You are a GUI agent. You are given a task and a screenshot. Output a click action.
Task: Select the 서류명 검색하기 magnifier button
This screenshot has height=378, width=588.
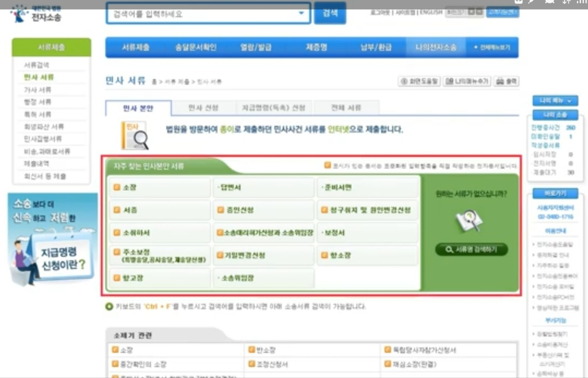pyautogui.click(x=471, y=249)
